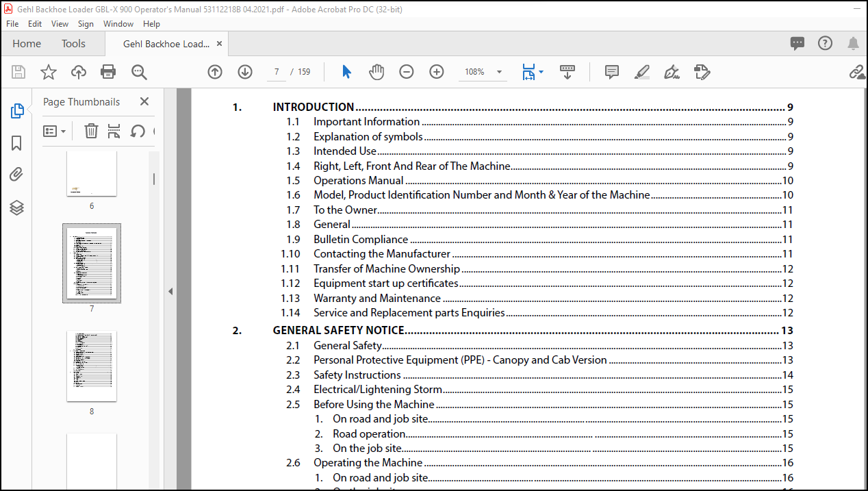Close the Gehl Backhoe document tab
The image size is (868, 491).
[x=219, y=44]
